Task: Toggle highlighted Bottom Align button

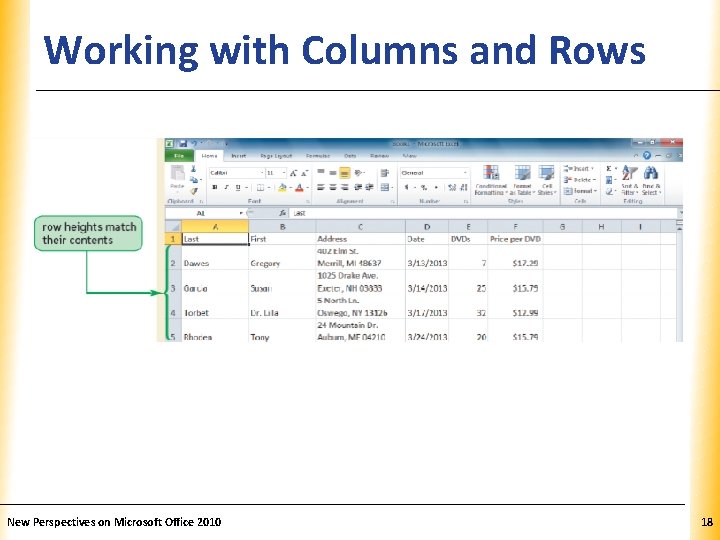Action: click(x=344, y=173)
